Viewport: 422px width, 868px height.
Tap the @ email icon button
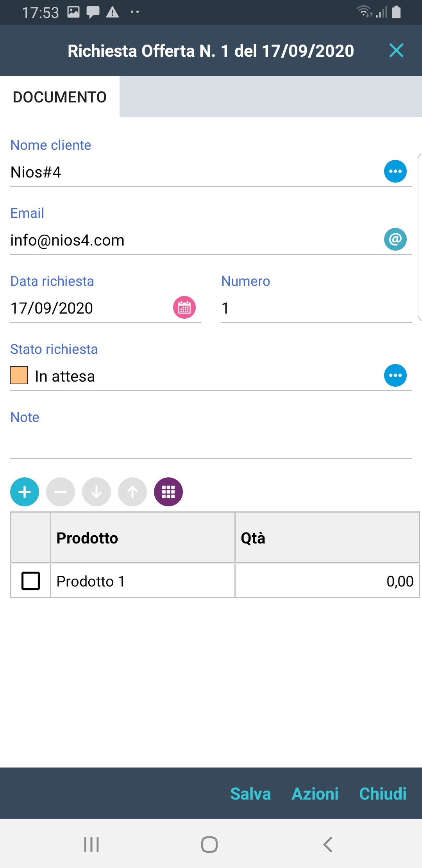(x=395, y=239)
